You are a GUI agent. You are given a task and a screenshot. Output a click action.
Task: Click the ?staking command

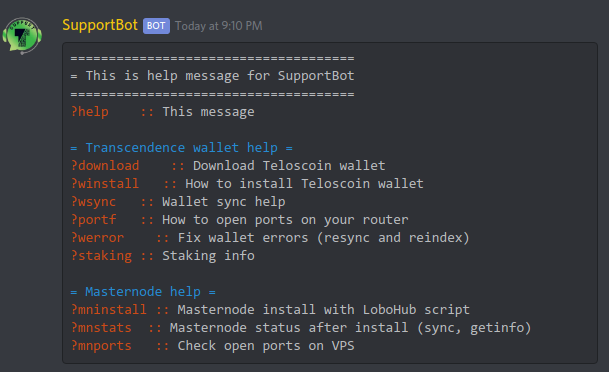(x=101, y=256)
